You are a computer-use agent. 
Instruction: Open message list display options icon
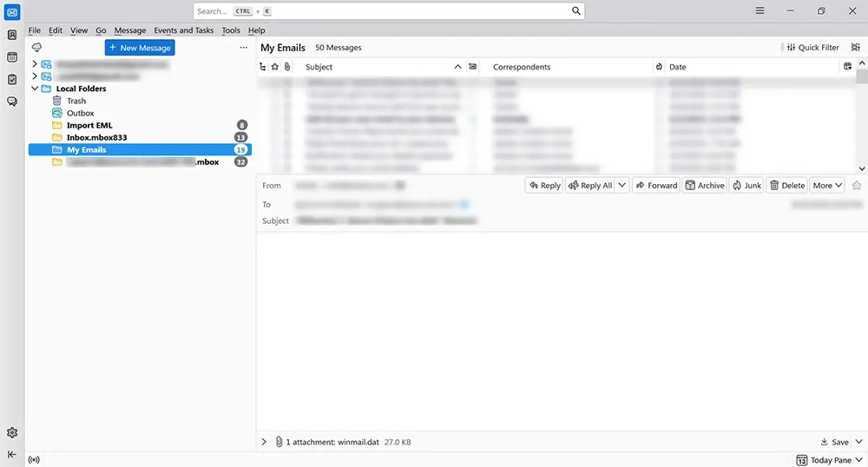tap(856, 47)
